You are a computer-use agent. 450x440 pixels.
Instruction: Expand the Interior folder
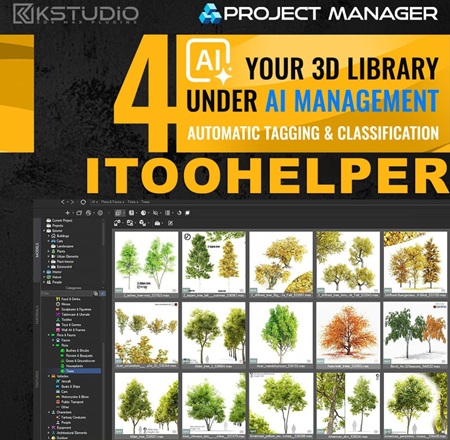tap(44, 272)
